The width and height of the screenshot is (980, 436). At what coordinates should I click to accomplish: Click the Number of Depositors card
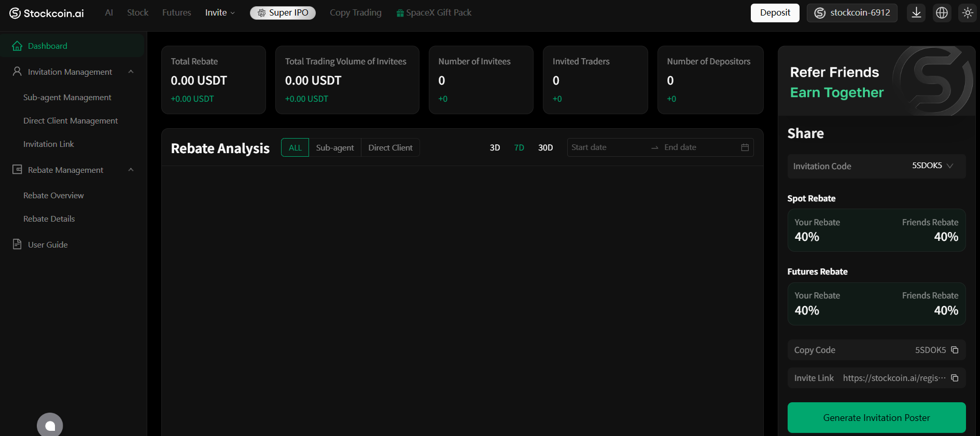710,80
